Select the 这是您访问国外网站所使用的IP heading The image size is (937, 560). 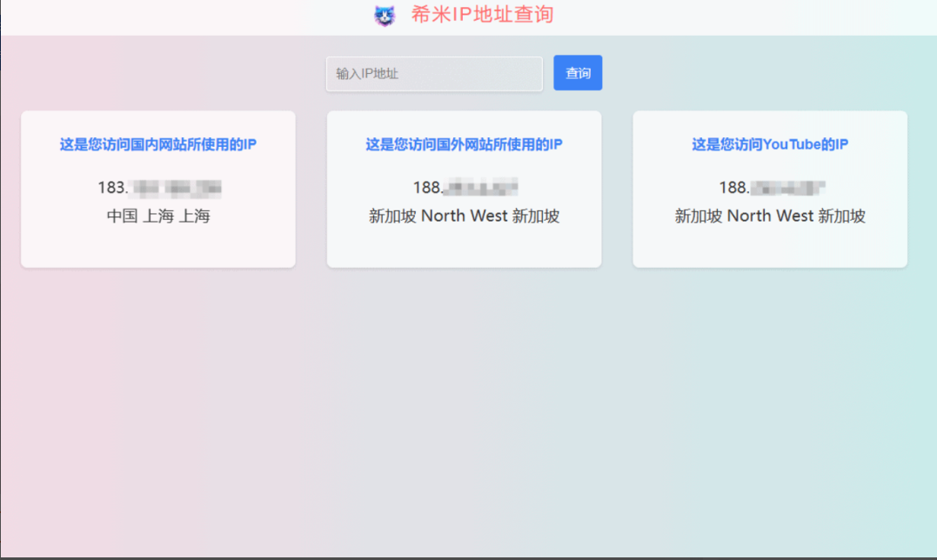[464, 144]
